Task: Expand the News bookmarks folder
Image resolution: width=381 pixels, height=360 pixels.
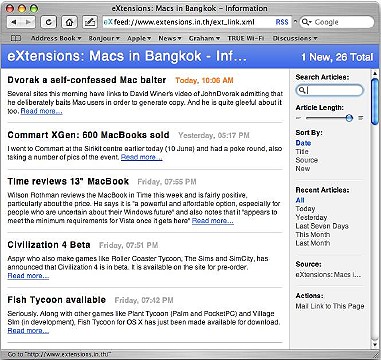Action: 170,38
